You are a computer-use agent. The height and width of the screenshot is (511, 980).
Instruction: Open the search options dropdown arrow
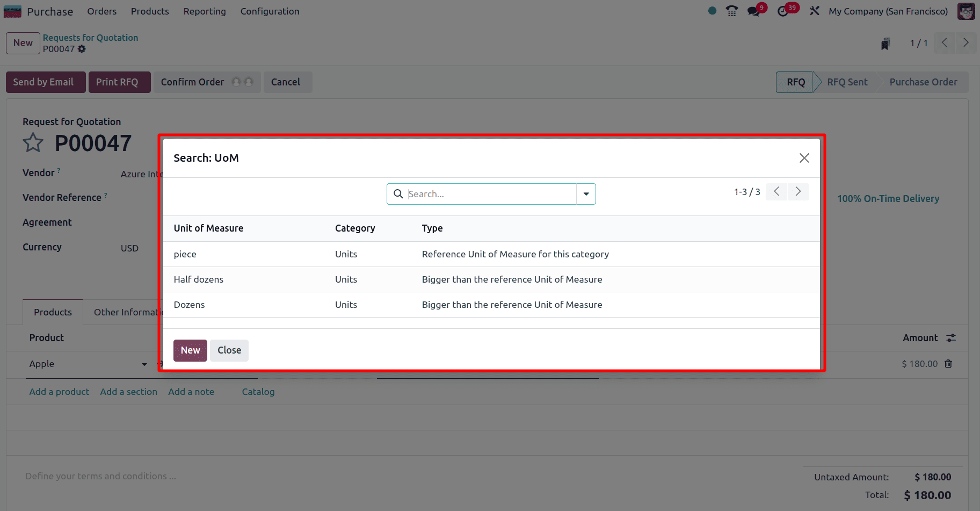click(x=586, y=194)
